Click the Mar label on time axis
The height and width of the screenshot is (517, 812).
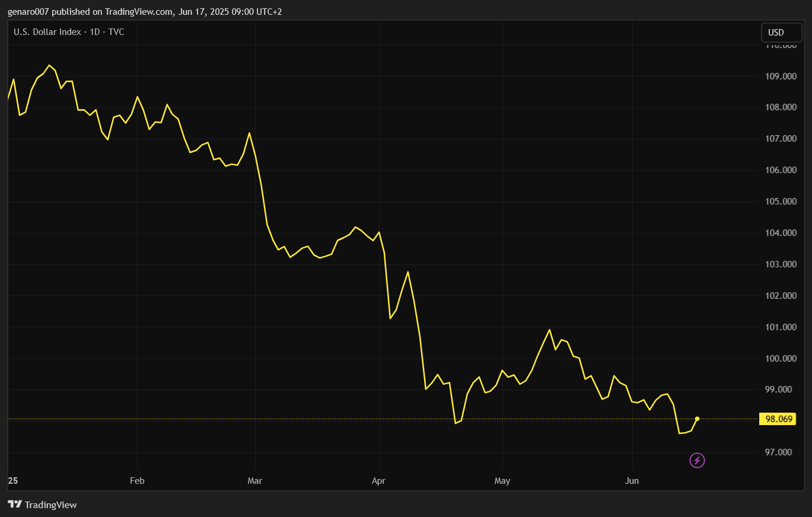(255, 481)
